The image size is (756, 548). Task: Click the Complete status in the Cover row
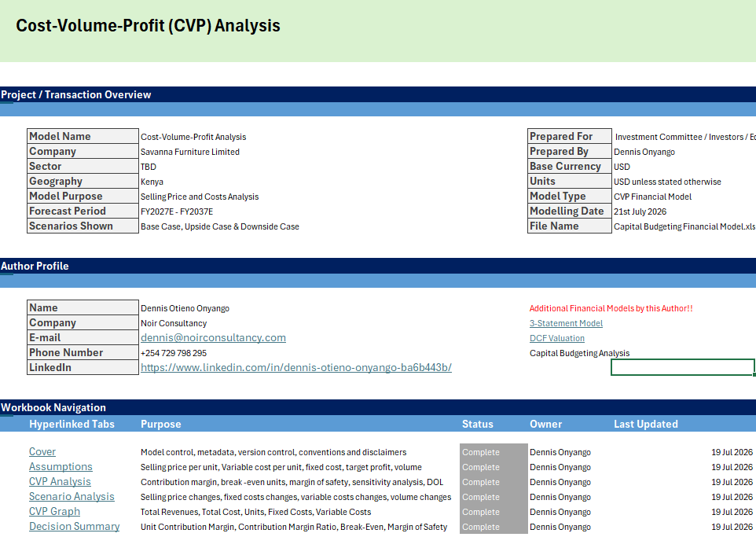click(x=494, y=452)
